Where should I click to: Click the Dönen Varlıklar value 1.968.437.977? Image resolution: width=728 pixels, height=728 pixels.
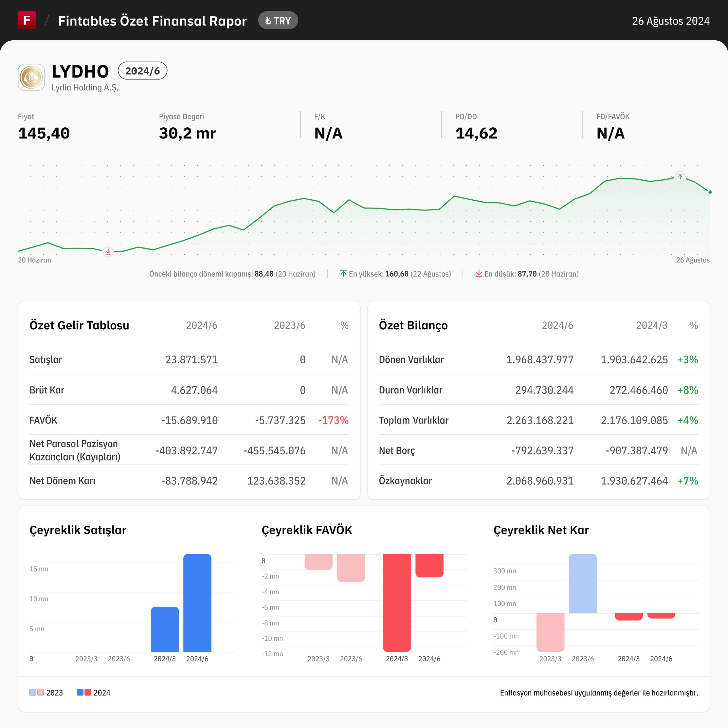(x=540, y=359)
